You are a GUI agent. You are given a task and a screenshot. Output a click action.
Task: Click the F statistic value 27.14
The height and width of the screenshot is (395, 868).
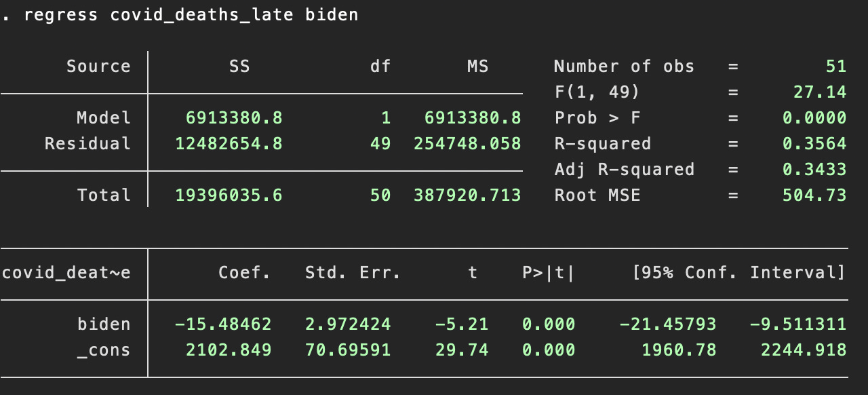tap(820, 92)
